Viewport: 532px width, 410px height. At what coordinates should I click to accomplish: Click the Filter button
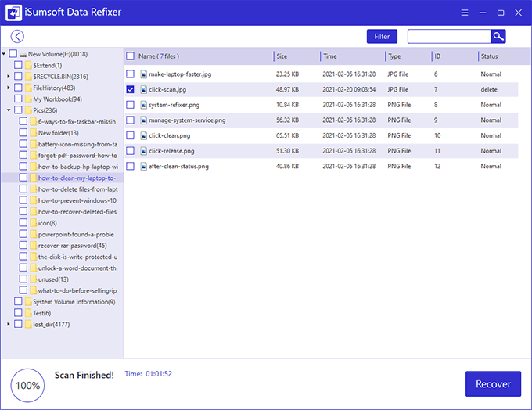pyautogui.click(x=382, y=36)
